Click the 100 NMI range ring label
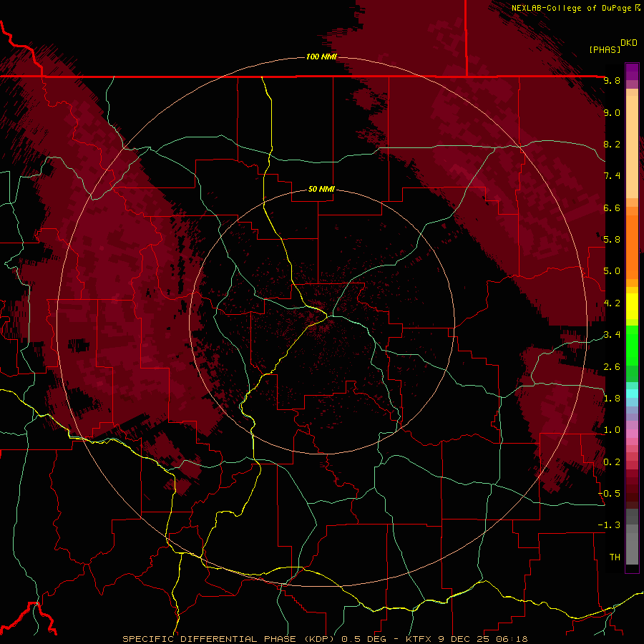Screen dimensions: 644x644 (x=321, y=57)
